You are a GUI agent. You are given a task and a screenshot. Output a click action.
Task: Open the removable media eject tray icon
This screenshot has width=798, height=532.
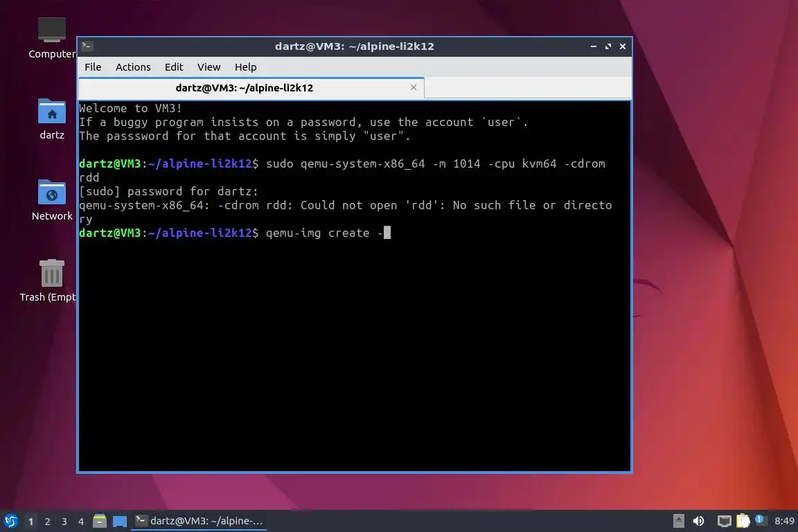tap(678, 521)
